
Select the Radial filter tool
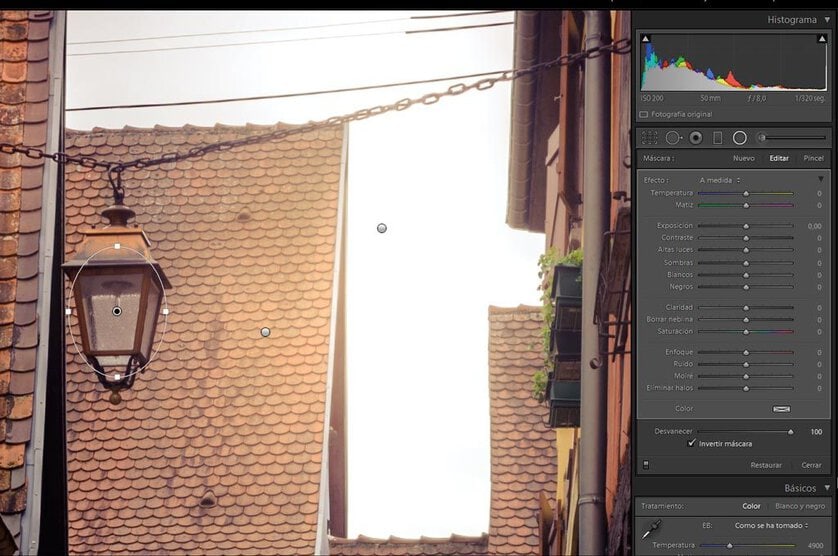(x=740, y=138)
